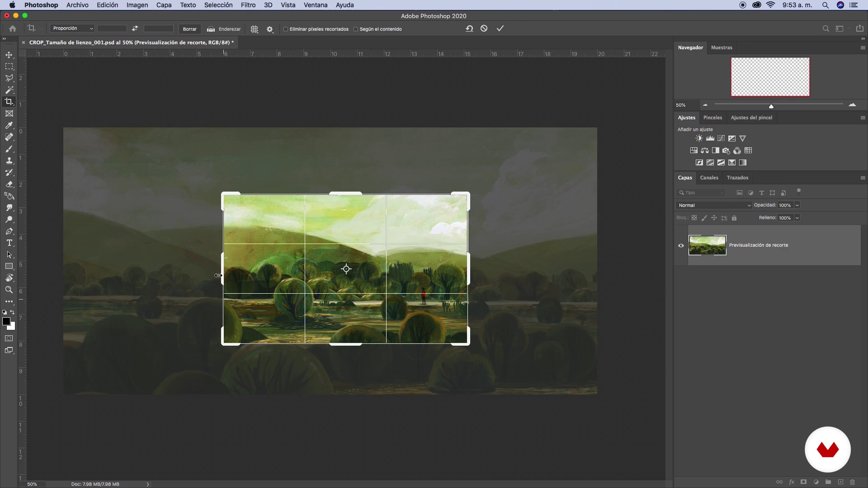Select the Path Selection tool
The height and width of the screenshot is (488, 868).
[9, 254]
